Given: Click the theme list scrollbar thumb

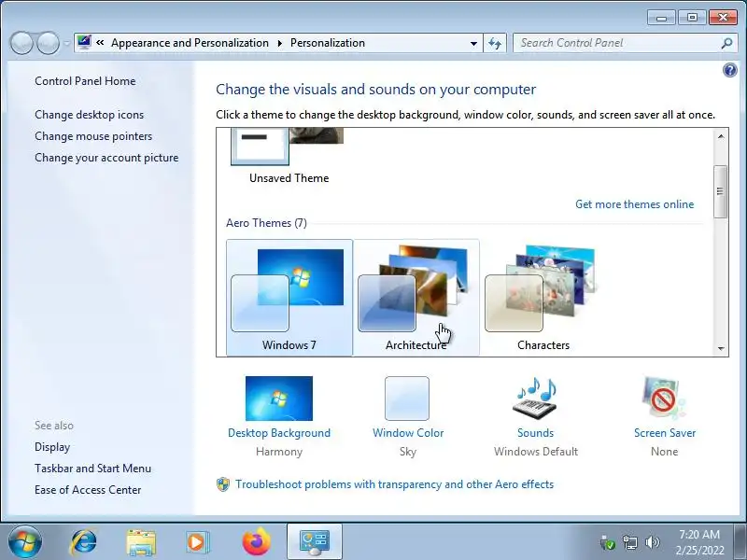Looking at the screenshot, I should point(720,191).
